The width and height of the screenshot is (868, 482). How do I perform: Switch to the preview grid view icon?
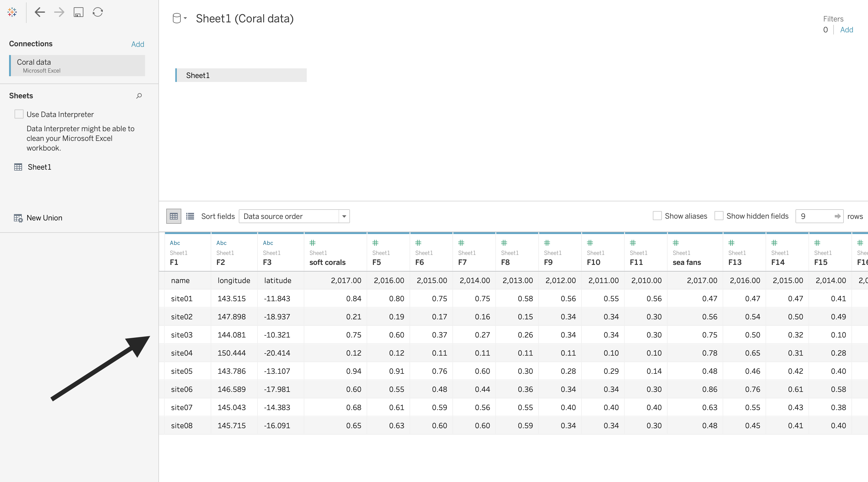[173, 216]
